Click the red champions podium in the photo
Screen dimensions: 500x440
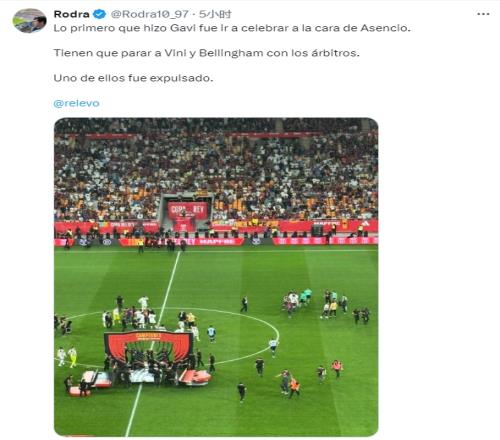tap(149, 348)
